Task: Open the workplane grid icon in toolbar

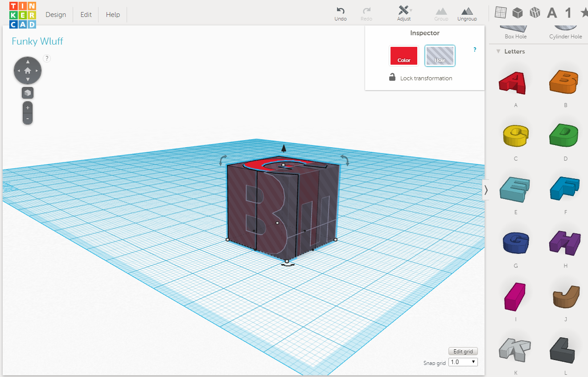Action: coord(500,12)
